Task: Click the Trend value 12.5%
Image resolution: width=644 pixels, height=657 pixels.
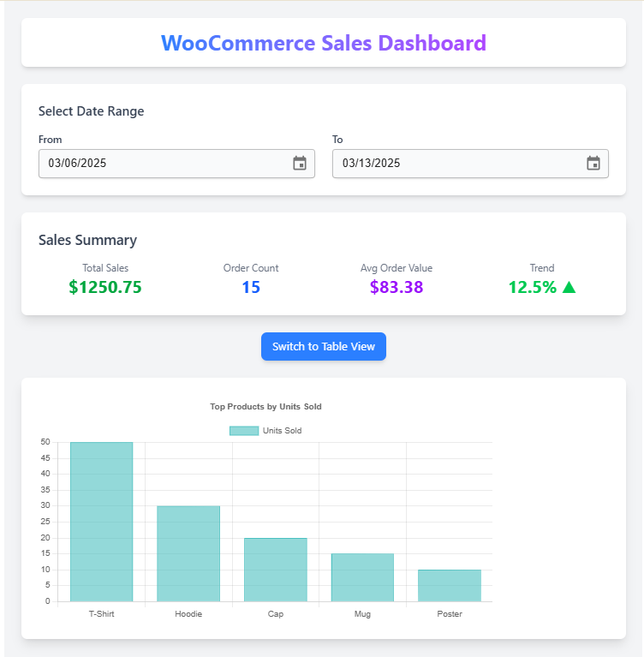Action: pyautogui.click(x=533, y=287)
